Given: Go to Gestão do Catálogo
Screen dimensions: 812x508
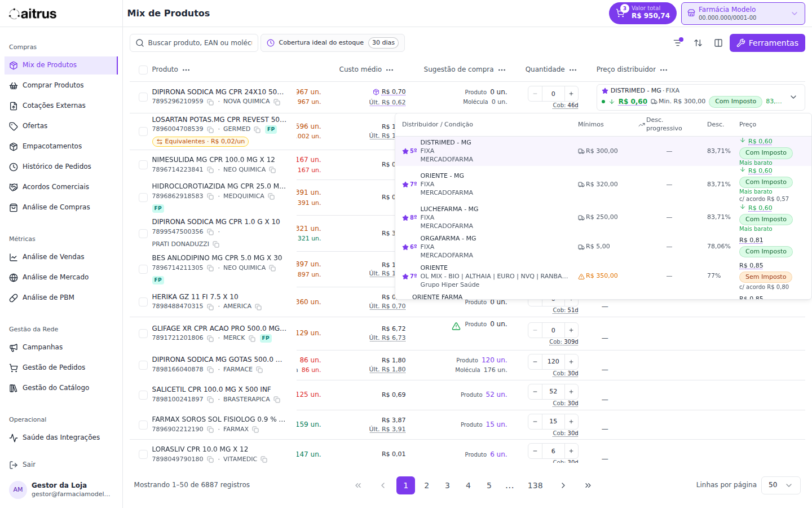Looking at the screenshot, I should [61, 388].
